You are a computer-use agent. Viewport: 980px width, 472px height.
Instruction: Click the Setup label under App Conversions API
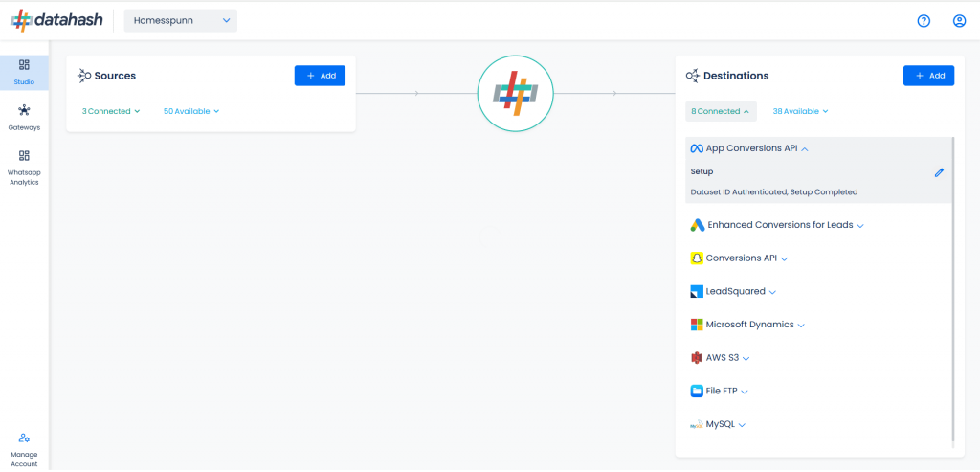pyautogui.click(x=702, y=172)
